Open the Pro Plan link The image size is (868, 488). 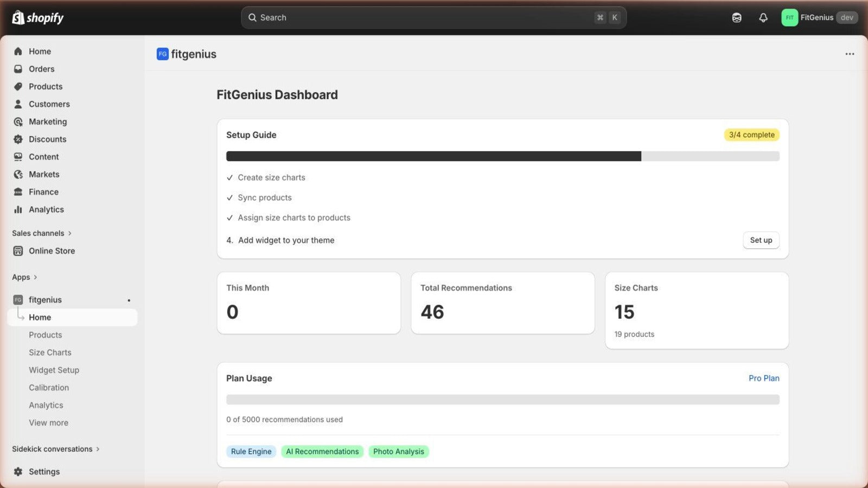pos(763,378)
